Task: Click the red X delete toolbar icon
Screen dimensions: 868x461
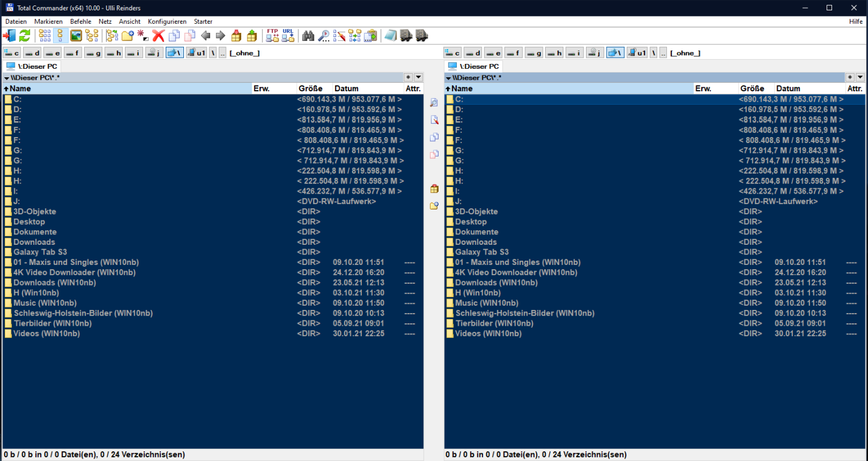Action: click(158, 36)
